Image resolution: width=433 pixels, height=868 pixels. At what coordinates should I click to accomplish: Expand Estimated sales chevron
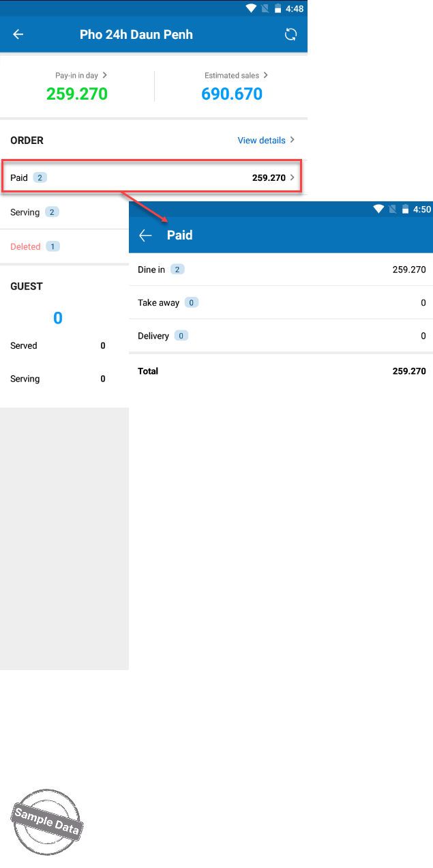tap(266, 75)
